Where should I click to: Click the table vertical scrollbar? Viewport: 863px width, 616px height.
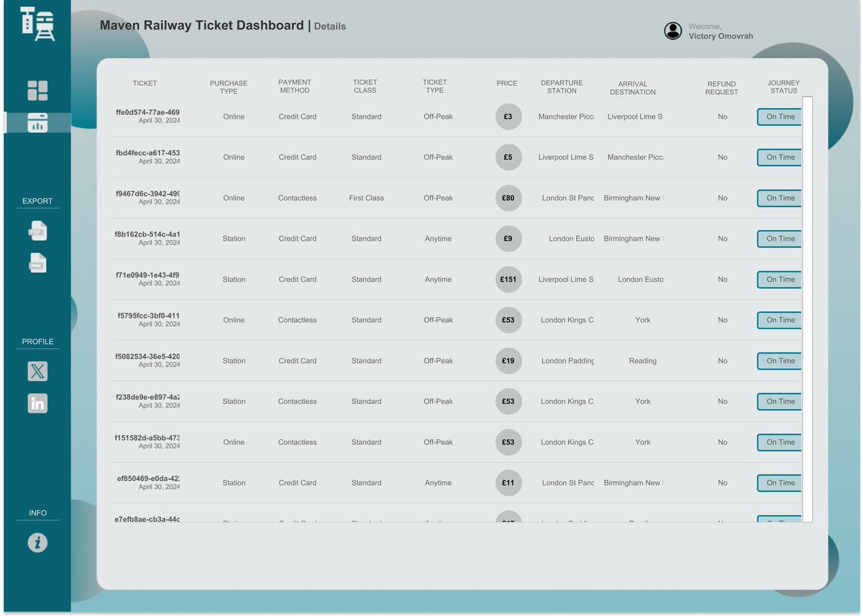pyautogui.click(x=808, y=309)
